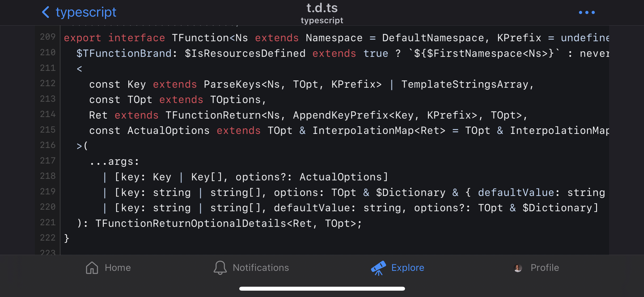Tap line number 209 in gutter
The image size is (644, 297).
click(x=48, y=37)
